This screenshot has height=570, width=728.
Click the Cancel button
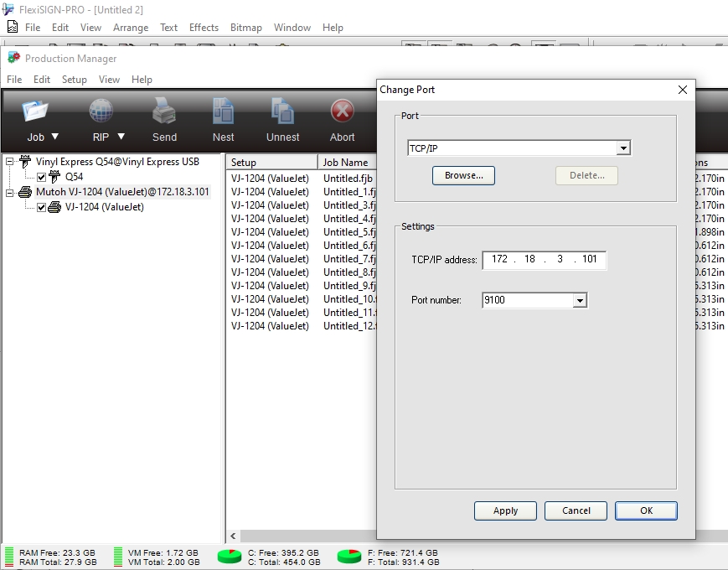(x=576, y=510)
